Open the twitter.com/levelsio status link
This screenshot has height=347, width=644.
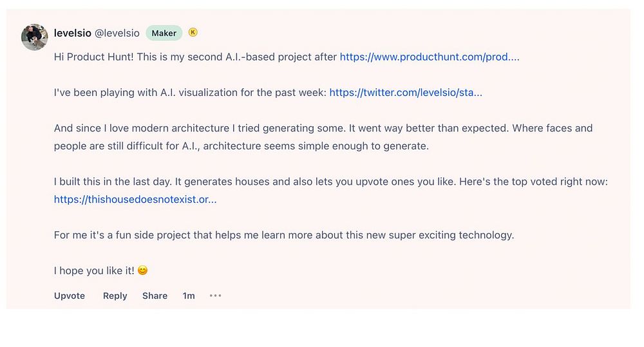click(x=406, y=93)
